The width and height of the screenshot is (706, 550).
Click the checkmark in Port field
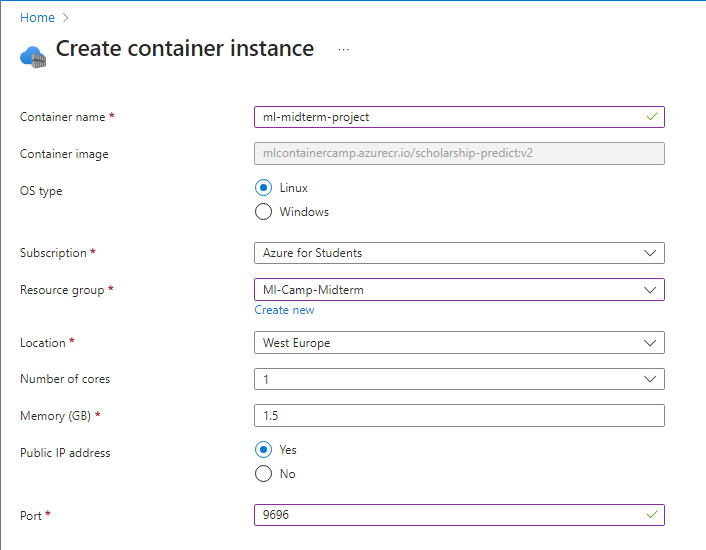click(x=652, y=515)
